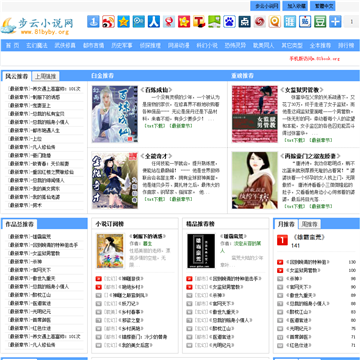360x360 pixels.
Task: Click the 加入收藏 button
Action: click(295, 6)
